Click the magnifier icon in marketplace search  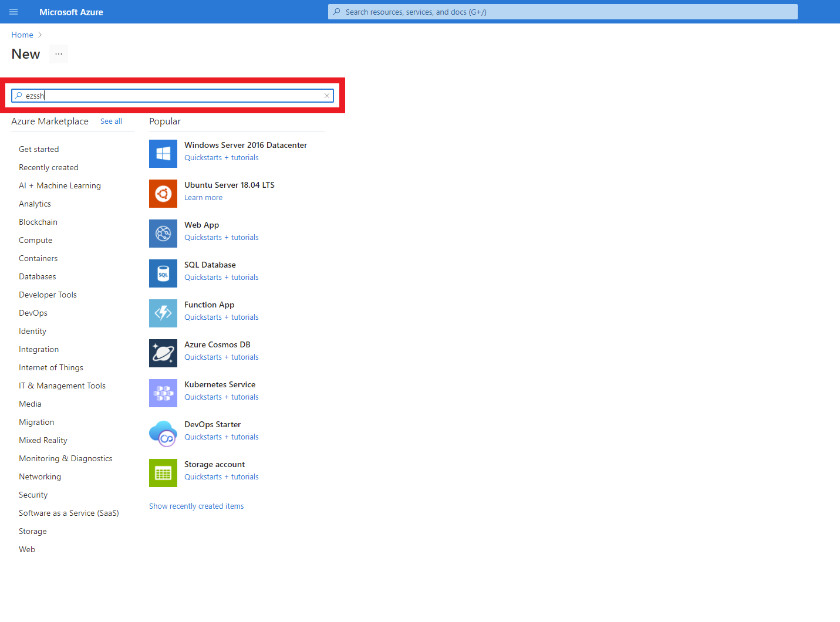[x=19, y=96]
